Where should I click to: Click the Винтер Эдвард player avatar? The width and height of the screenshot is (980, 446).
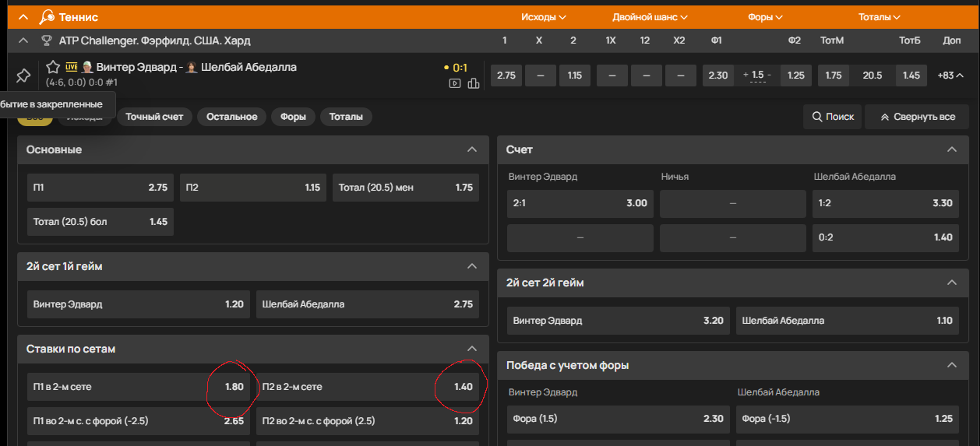point(88,67)
